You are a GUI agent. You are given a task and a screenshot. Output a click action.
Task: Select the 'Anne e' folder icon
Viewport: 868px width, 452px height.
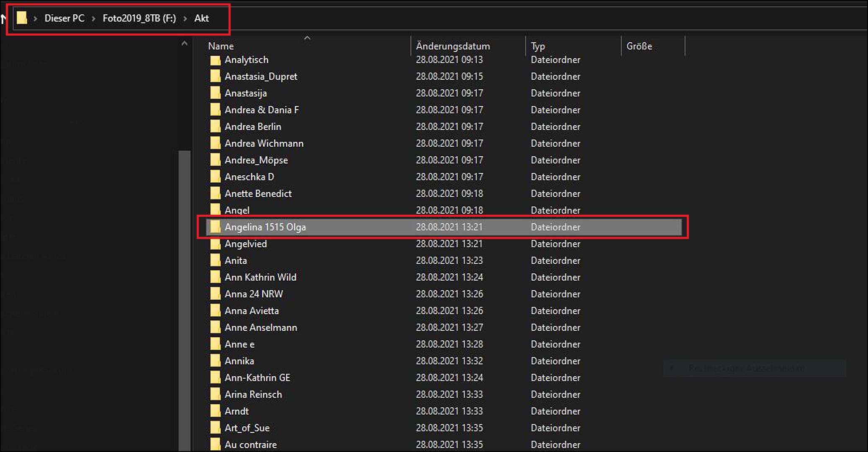coord(215,344)
